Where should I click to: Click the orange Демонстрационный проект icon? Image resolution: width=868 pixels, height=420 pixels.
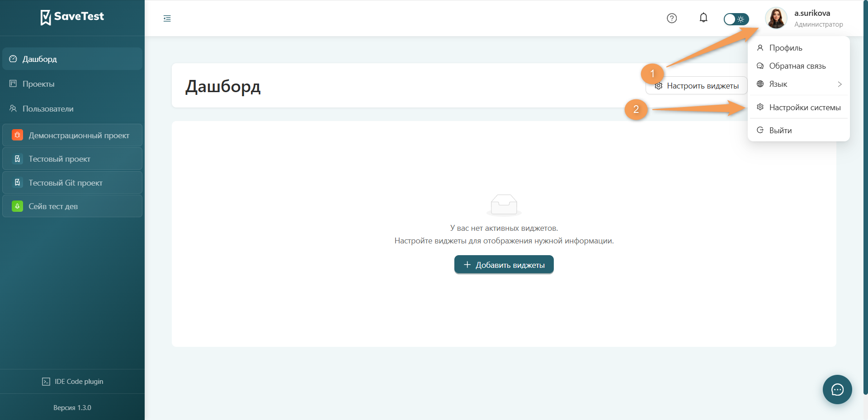(x=17, y=135)
